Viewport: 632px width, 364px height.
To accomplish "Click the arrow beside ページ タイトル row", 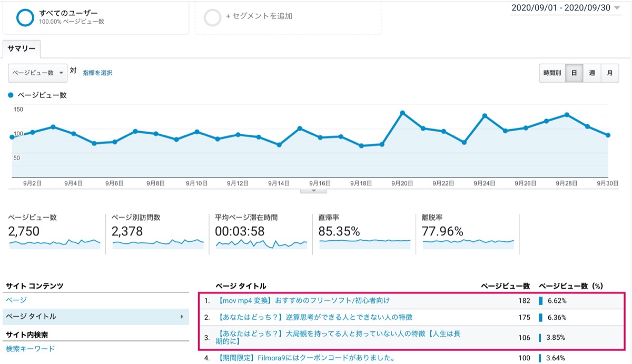I will tap(182, 317).
